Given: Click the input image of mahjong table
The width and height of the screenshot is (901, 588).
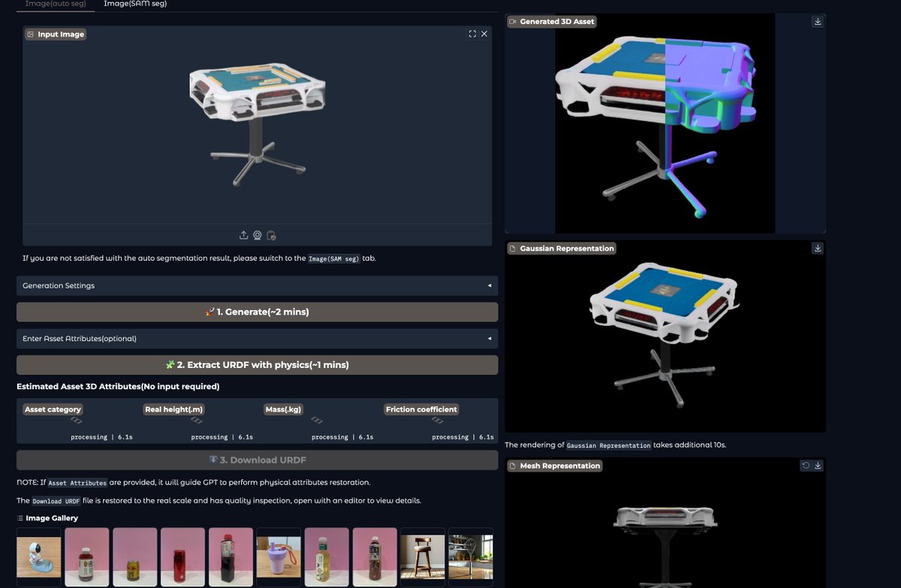Looking at the screenshot, I should coord(258,124).
